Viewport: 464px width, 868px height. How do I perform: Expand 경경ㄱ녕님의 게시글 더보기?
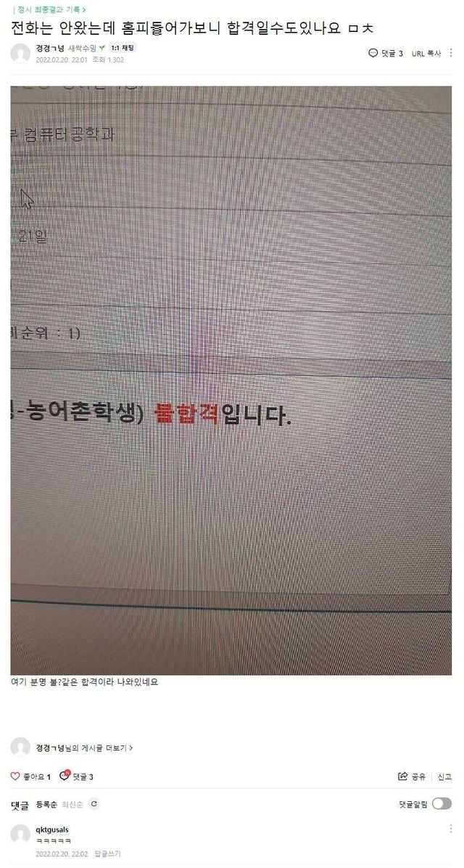84,748
